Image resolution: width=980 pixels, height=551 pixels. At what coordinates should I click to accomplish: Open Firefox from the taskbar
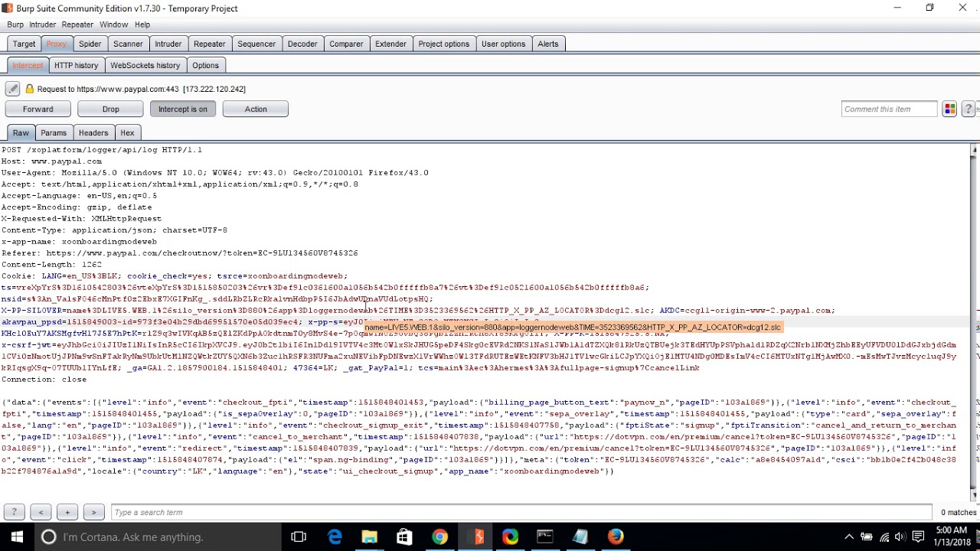(615, 536)
